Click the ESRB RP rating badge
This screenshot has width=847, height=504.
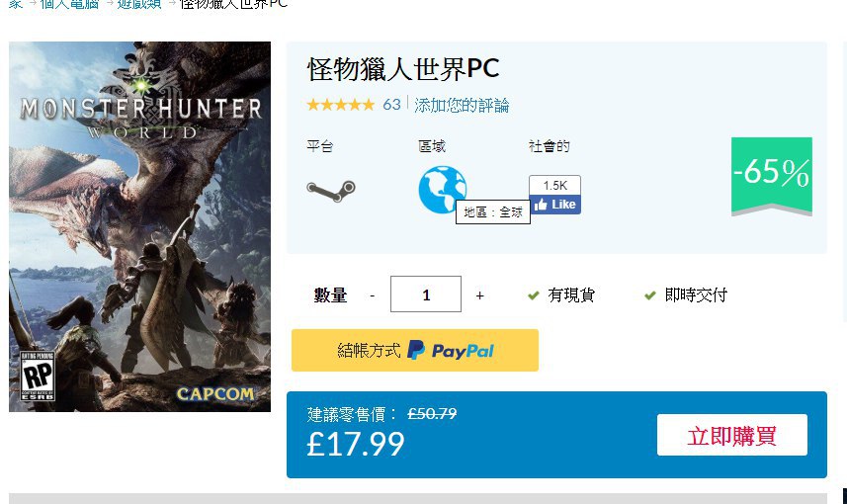[x=38, y=376]
